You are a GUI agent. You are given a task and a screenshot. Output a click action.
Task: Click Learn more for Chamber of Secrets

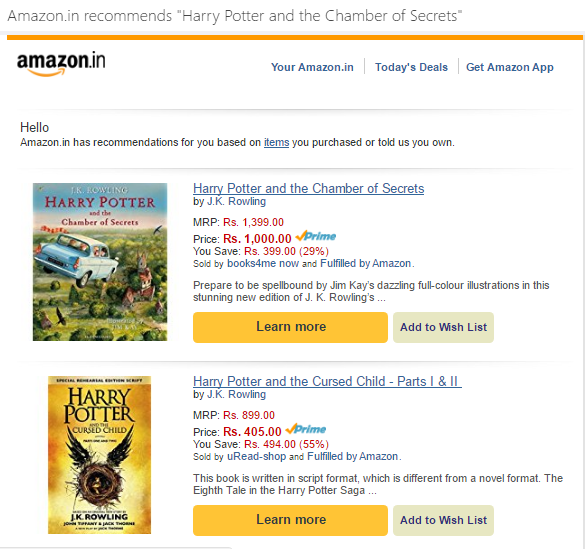click(290, 327)
